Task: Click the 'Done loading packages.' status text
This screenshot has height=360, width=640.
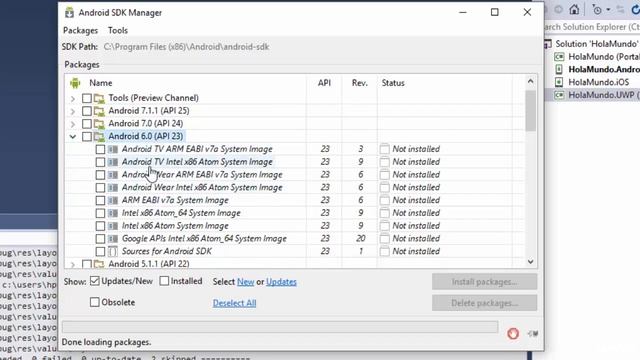Action: coord(106,342)
